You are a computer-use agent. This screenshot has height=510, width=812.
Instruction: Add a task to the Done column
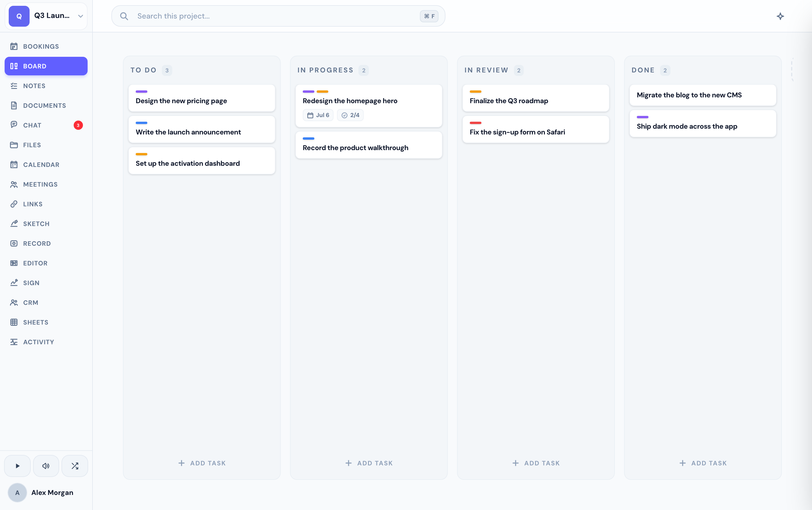point(703,463)
